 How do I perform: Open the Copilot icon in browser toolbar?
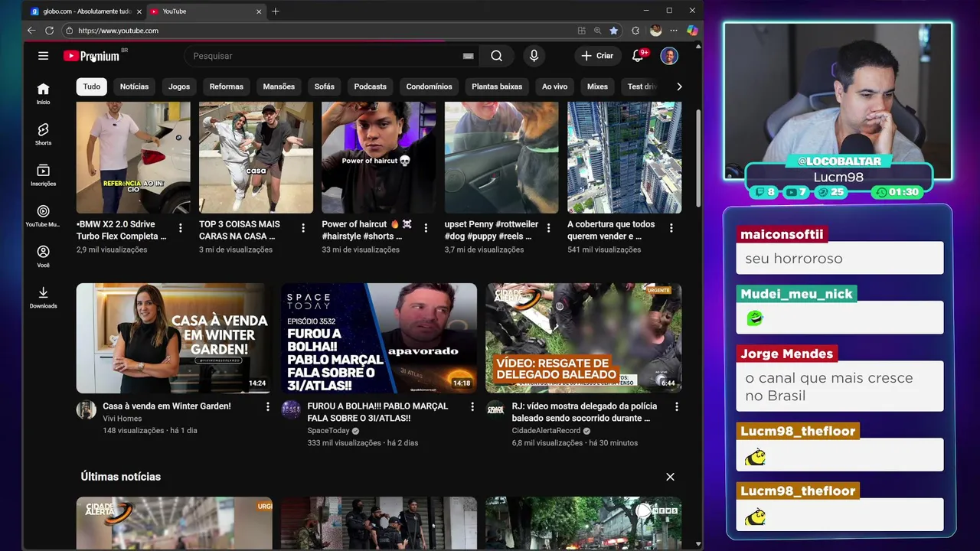pos(692,31)
